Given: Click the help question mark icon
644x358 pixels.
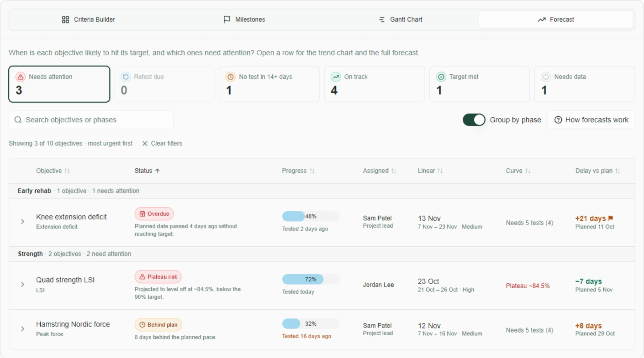Looking at the screenshot, I should pos(558,120).
